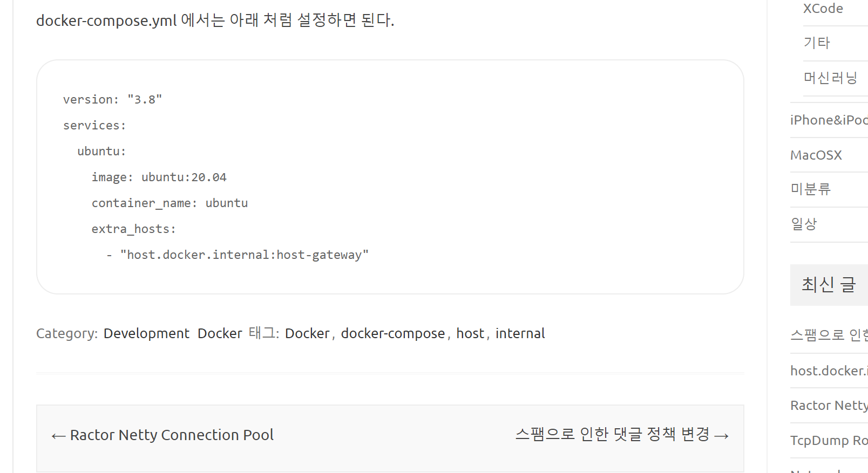Open the XCode category in sidebar
The image size is (868, 473).
click(823, 9)
